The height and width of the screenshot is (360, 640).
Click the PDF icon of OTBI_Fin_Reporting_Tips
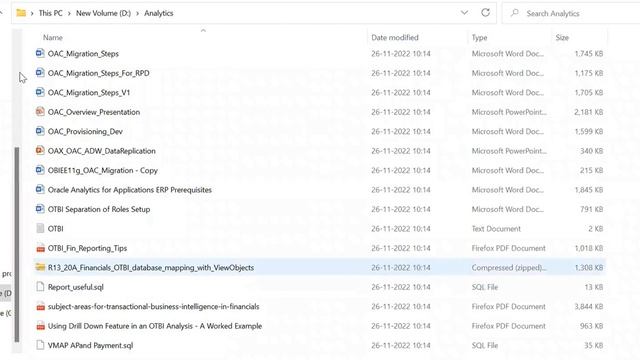(40, 248)
